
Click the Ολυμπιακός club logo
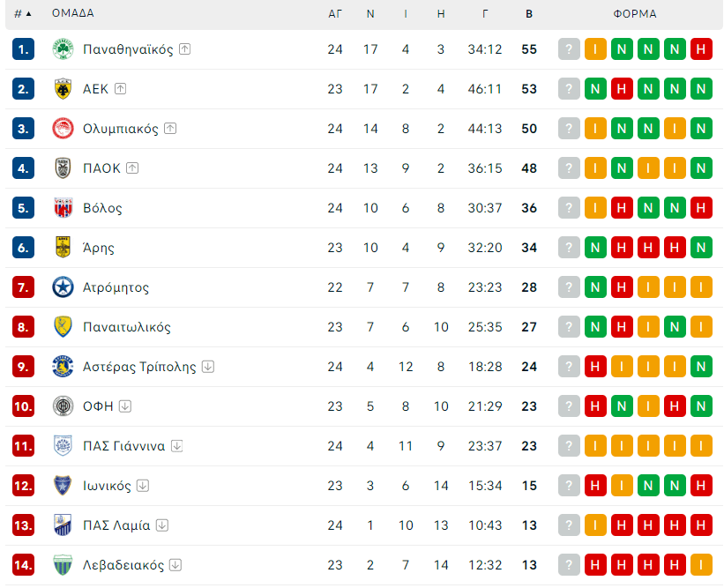(63, 129)
